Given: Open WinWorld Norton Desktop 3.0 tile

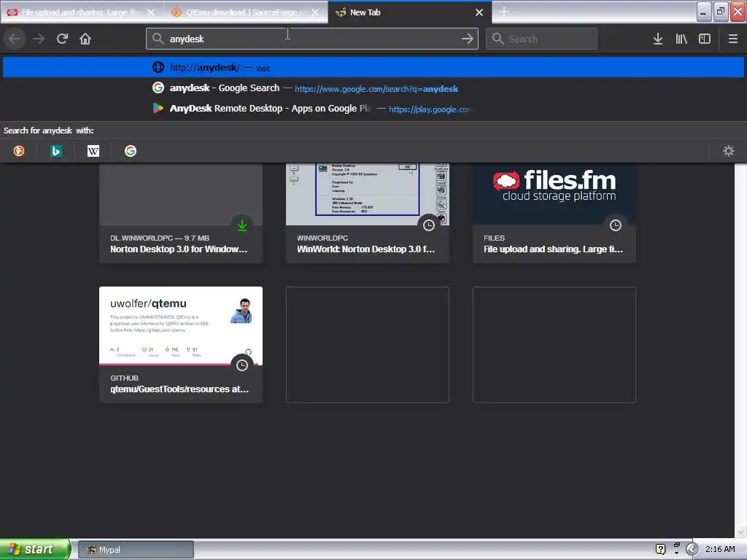Looking at the screenshot, I should click(x=368, y=213).
